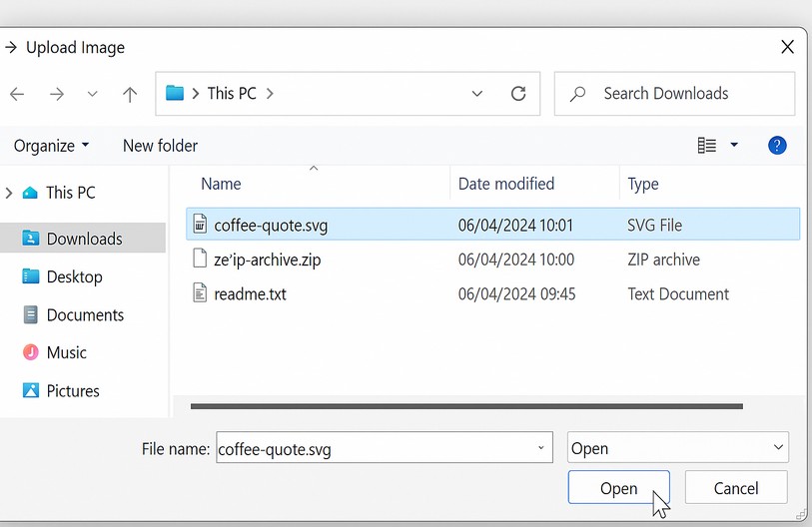This screenshot has height=527, width=812.
Task: Open Pictures in the navigation pane
Action: tap(73, 391)
